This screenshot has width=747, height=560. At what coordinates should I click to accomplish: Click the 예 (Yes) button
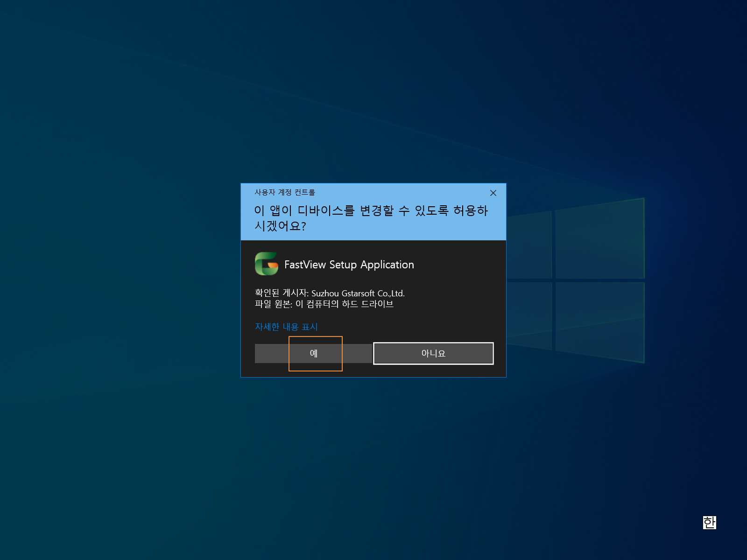[x=313, y=353]
